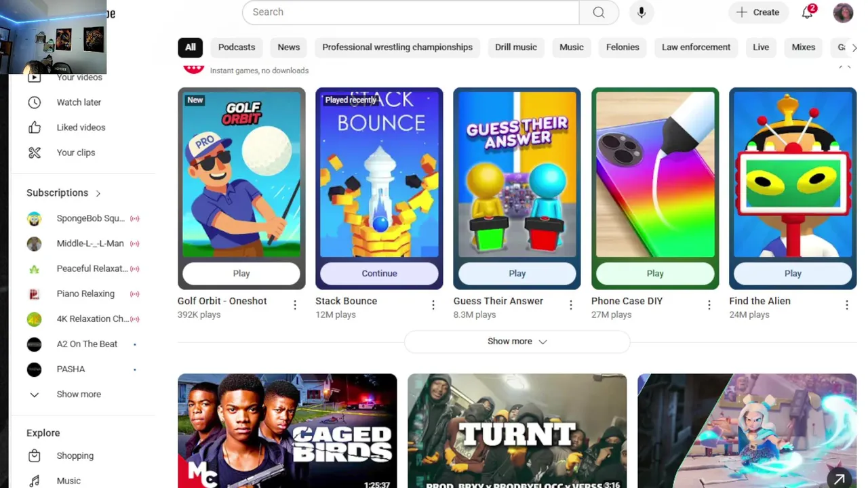This screenshot has height=488, width=868.
Task: Select the News filter chip
Action: pyautogui.click(x=288, y=47)
